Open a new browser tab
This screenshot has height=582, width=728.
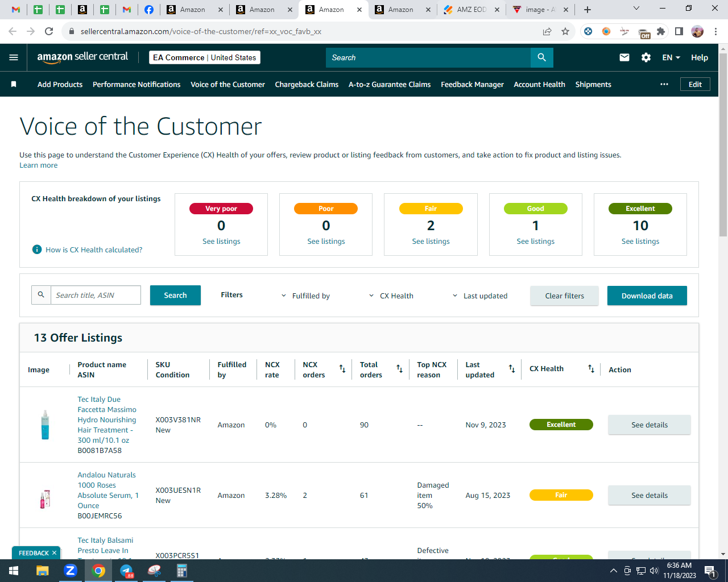[588, 10]
